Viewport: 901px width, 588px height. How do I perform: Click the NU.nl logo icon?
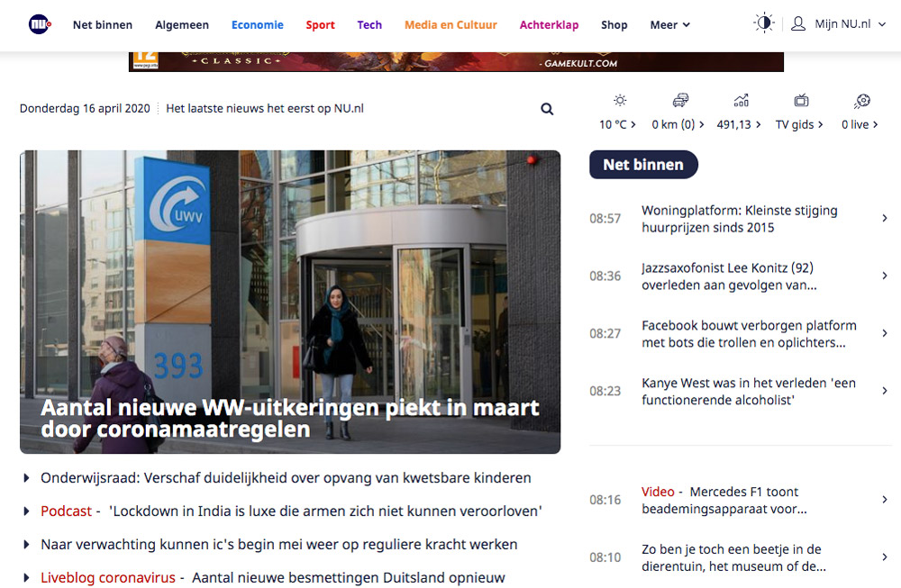(x=40, y=24)
